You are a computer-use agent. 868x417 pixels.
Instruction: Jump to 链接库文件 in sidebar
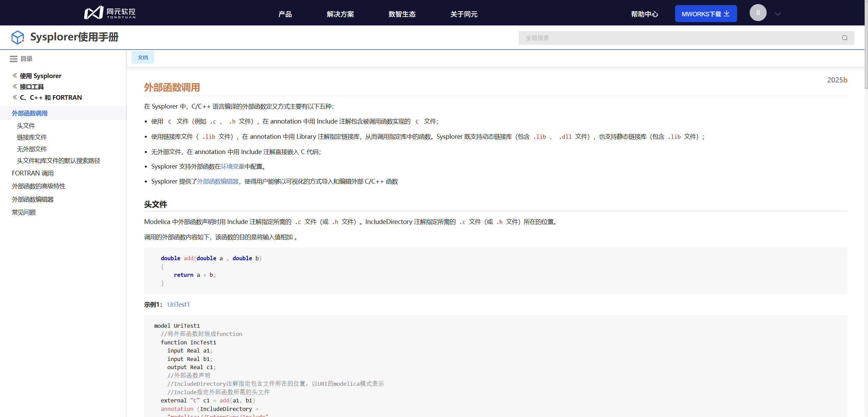pos(32,137)
